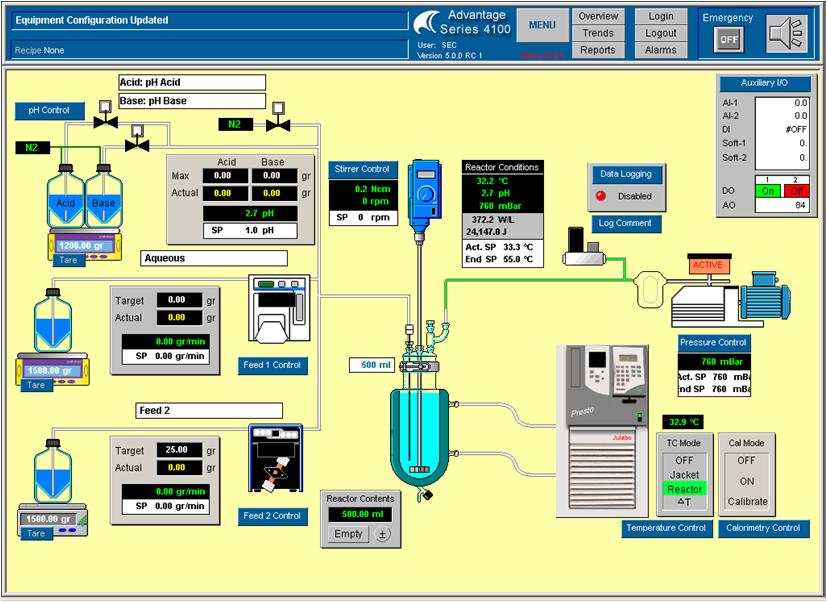Toggle DO channel 2 Off indicator
Screen dimensions: 827x602
click(796, 191)
